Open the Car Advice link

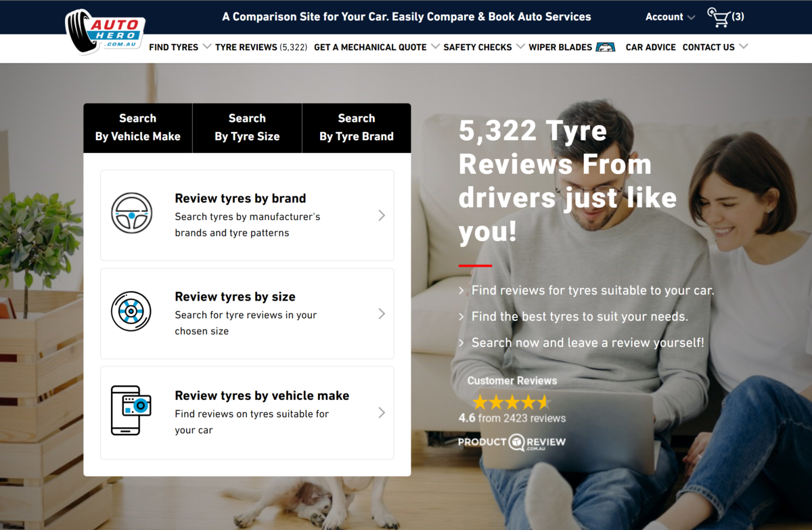pyautogui.click(x=650, y=47)
